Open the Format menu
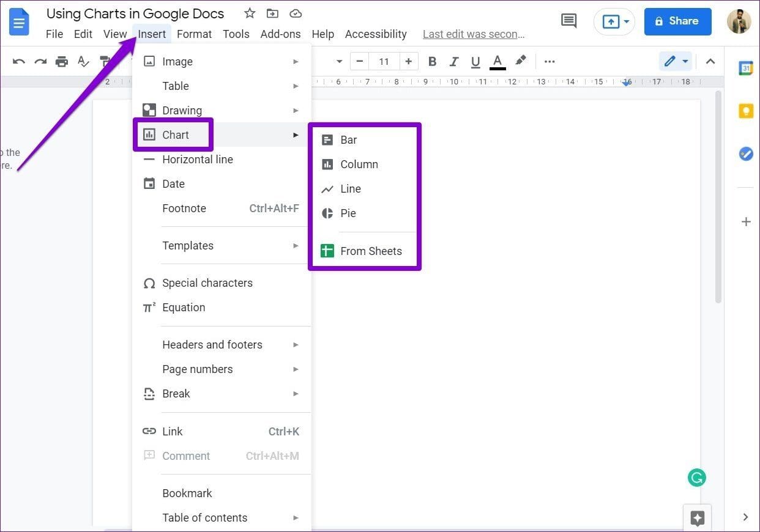Image resolution: width=760 pixels, height=532 pixels. click(194, 34)
